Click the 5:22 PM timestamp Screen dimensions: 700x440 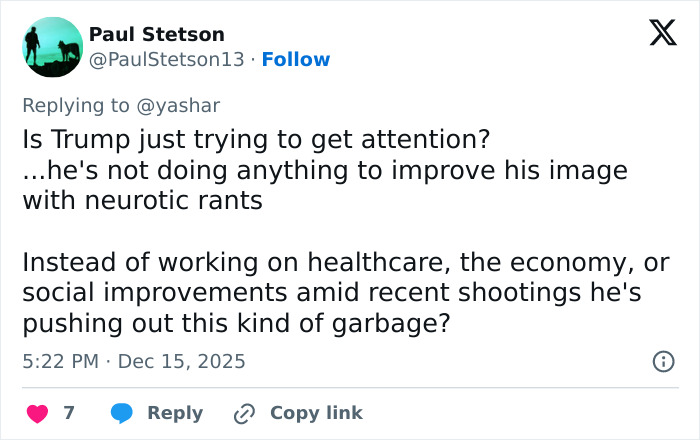click(x=60, y=361)
